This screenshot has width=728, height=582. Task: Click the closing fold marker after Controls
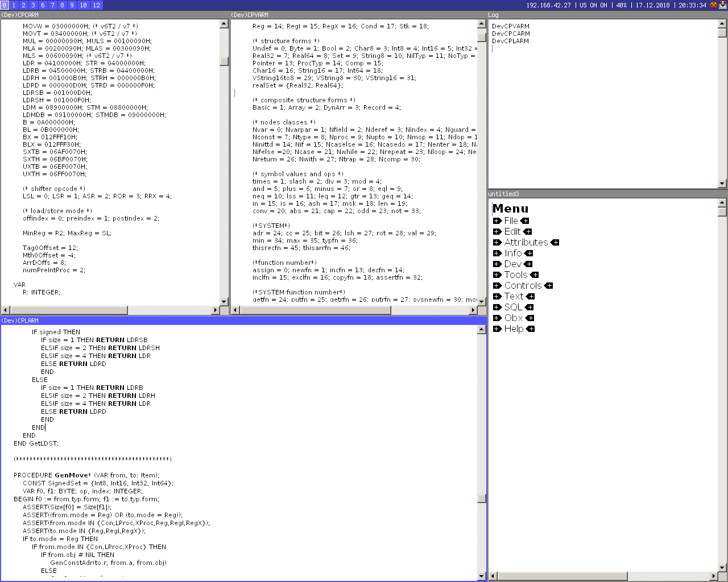(549, 285)
